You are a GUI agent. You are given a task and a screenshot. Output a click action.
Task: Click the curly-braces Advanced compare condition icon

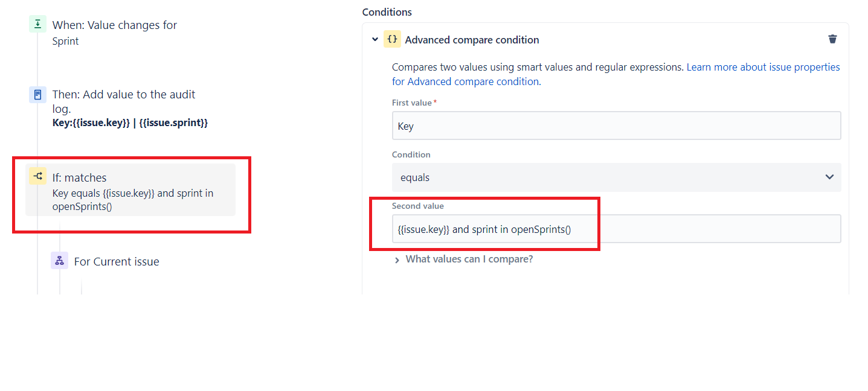[393, 39]
